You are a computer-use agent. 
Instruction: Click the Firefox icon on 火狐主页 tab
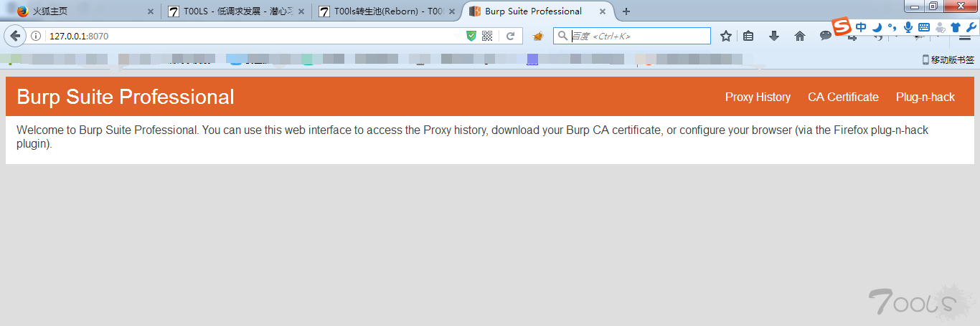click(x=22, y=11)
